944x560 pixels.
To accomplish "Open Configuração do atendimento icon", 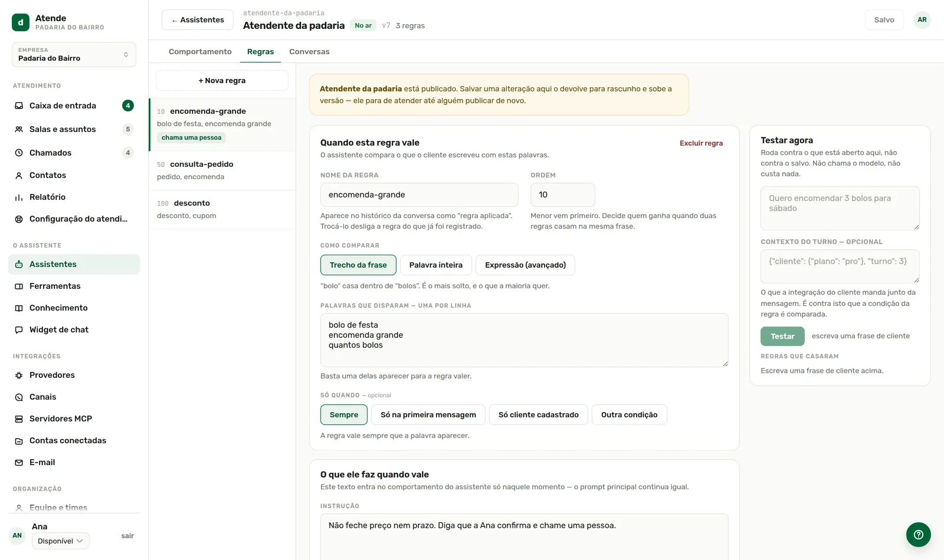I will pos(19,219).
